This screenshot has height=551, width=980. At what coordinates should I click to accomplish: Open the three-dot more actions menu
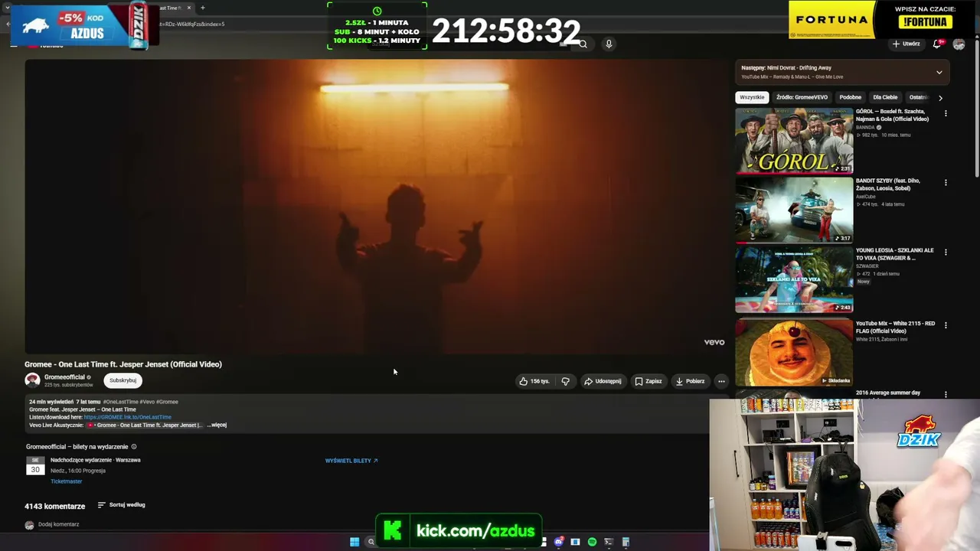pos(721,381)
